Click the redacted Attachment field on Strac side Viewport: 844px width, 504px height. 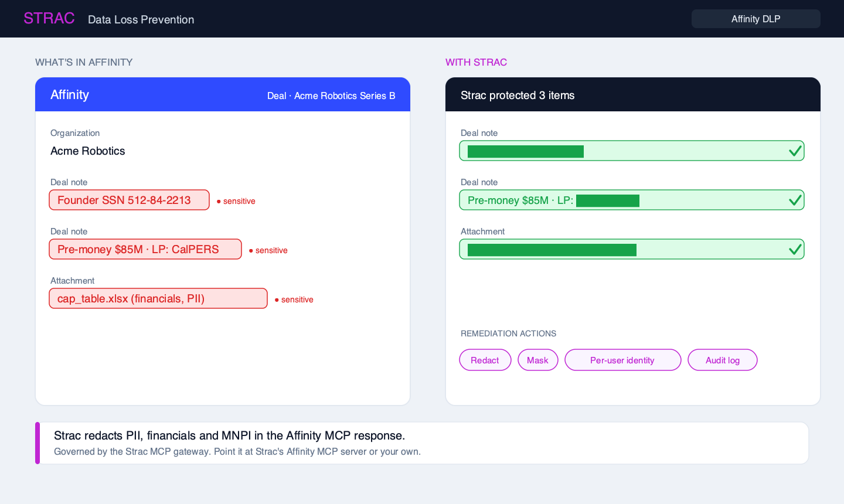(x=632, y=249)
